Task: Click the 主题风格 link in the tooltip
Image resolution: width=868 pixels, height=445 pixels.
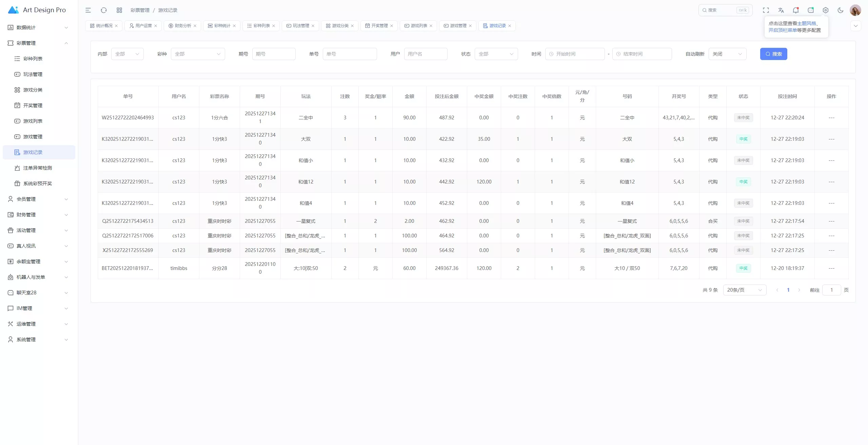Action: coord(806,23)
